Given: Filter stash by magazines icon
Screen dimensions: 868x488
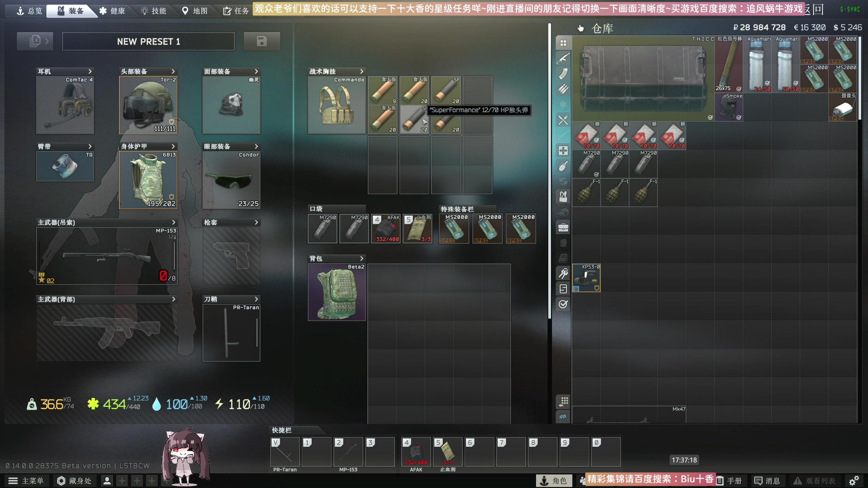Looking at the screenshot, I should pos(563,74).
